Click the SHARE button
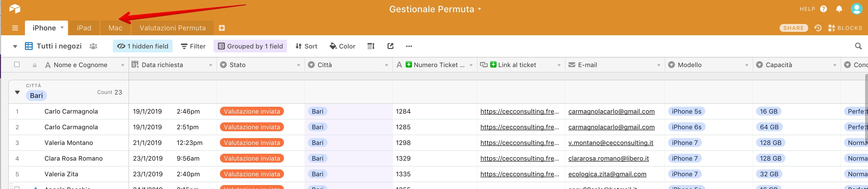Screen dimensions: 868x189 point(793,28)
